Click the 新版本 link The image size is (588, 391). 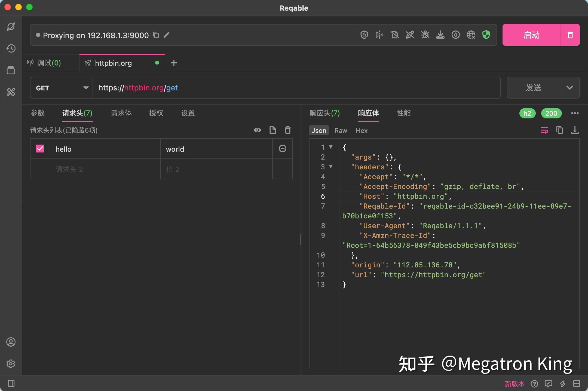coord(514,384)
